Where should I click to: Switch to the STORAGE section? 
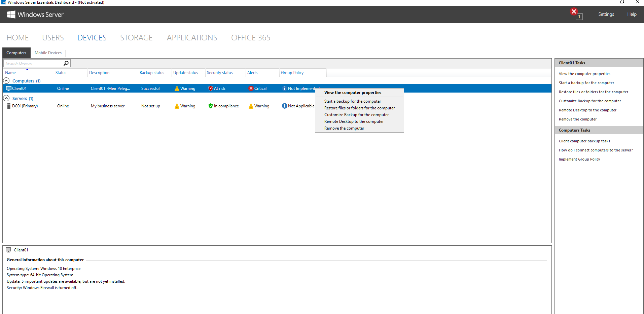(136, 38)
